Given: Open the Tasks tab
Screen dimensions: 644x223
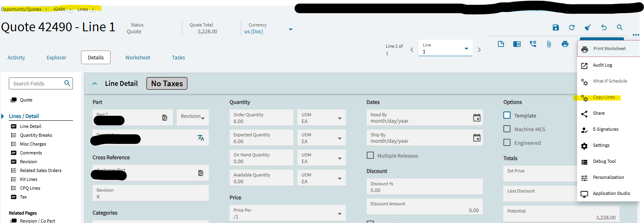Looking at the screenshot, I should (x=178, y=57).
